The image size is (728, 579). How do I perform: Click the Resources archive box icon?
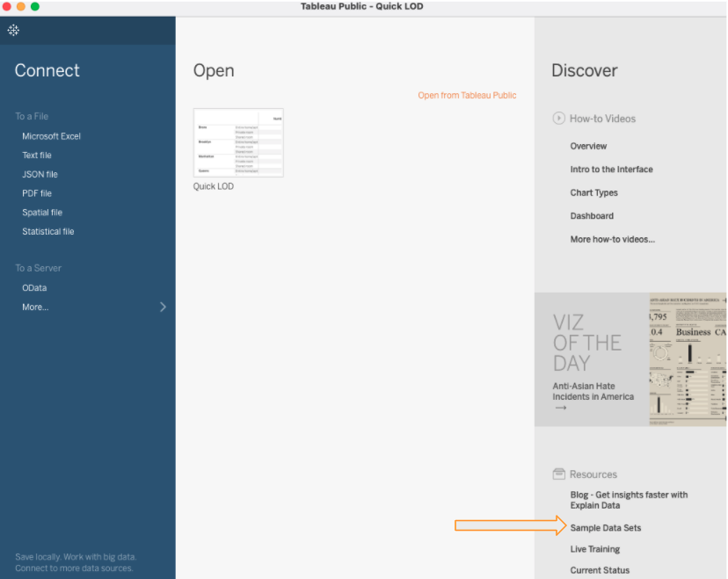558,474
